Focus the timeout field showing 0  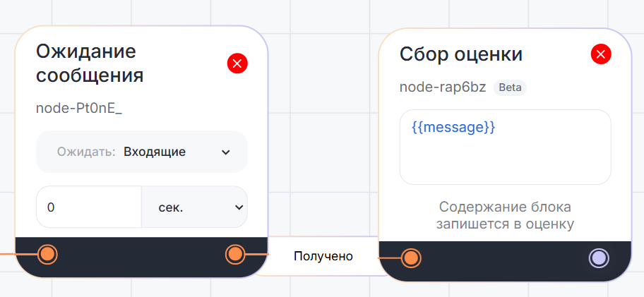click(88, 207)
